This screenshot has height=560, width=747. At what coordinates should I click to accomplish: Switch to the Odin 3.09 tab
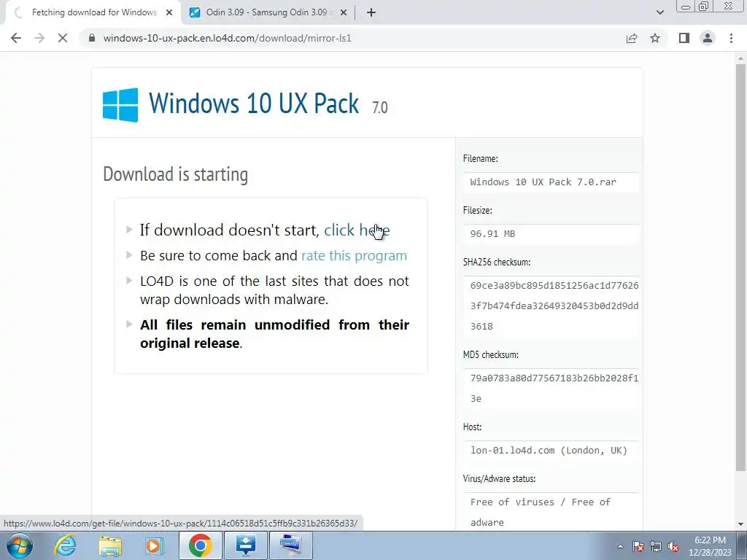tap(267, 12)
